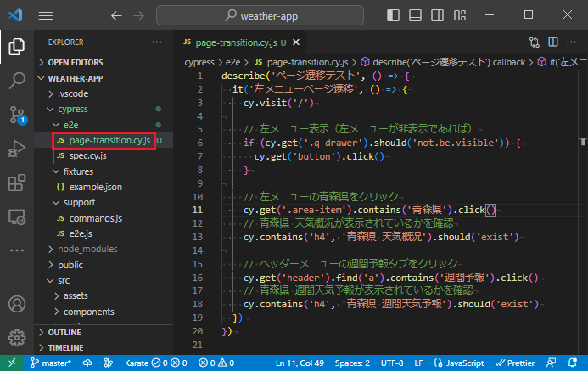Viewport: 588px width, 371px height.
Task: Click Ln 11, Col 49 cursor position
Action: tap(300, 363)
